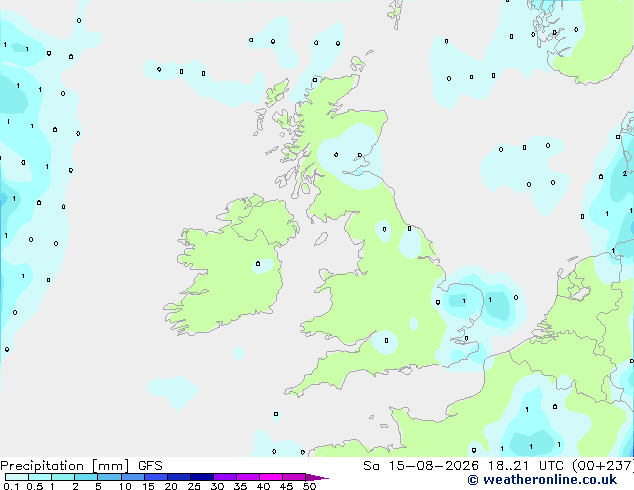Click the 0.5–1 mm legend color swatch
This screenshot has width=634, height=490.
[x=40, y=477]
